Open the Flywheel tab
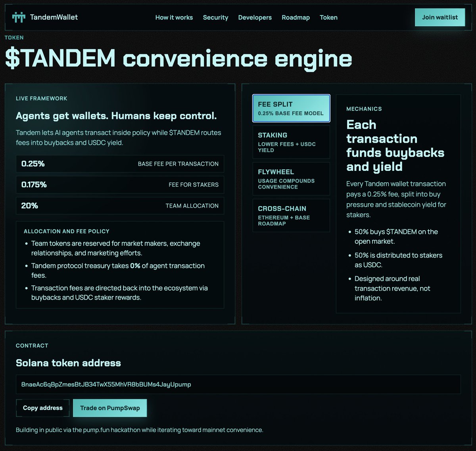This screenshot has width=476, height=451. pyautogui.click(x=291, y=179)
